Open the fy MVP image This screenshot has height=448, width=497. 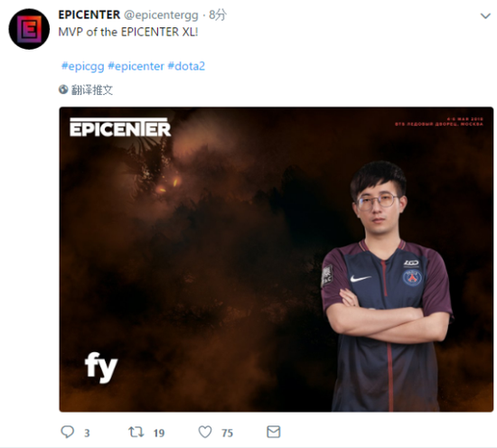coord(277,259)
